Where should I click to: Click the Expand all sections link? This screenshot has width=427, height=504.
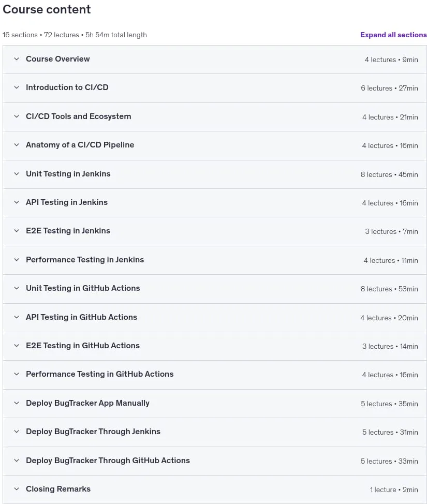(x=393, y=35)
